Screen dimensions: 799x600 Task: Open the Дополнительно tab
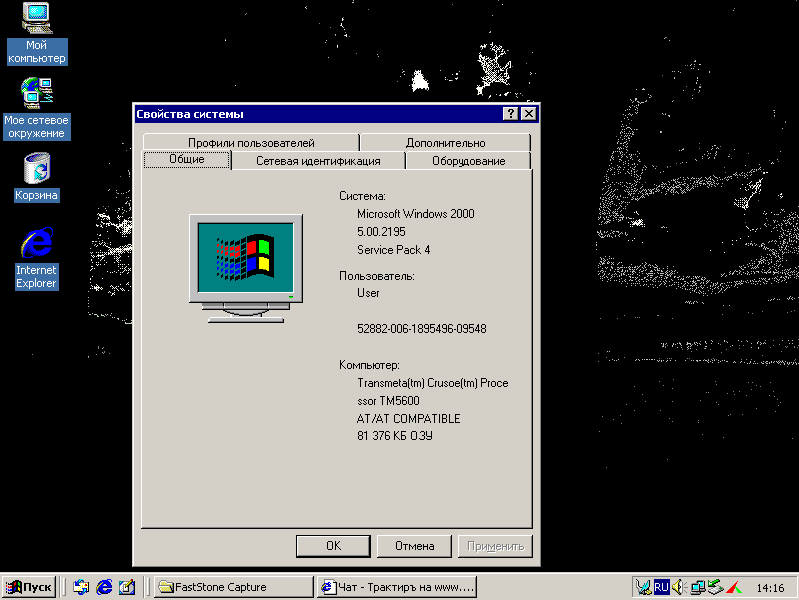click(445, 143)
